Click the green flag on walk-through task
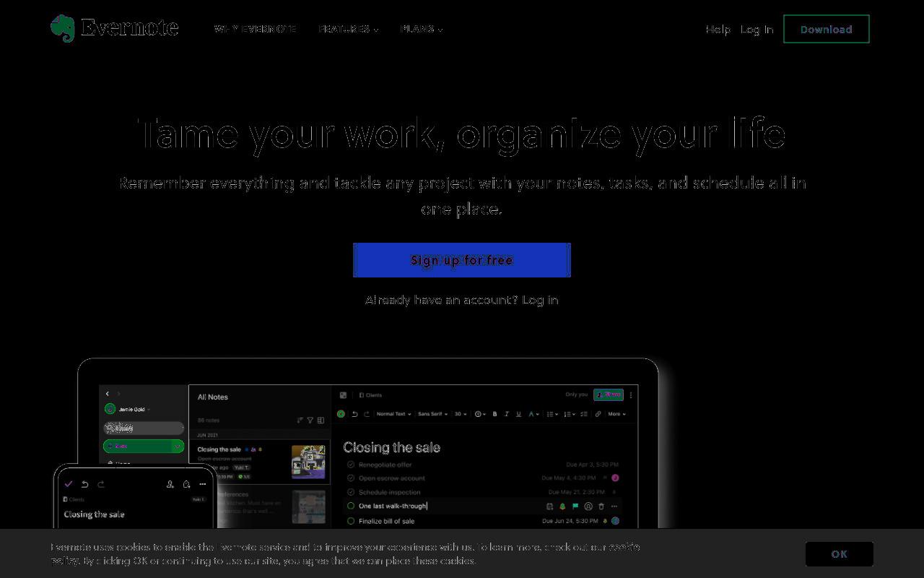 [575, 506]
